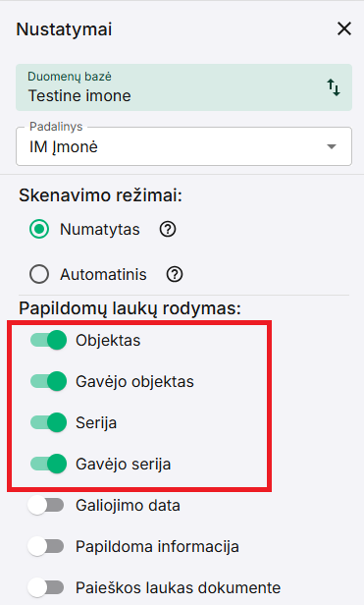Select the Numatytas scanning mode
Viewport: 364px width, 605px height.
(x=39, y=229)
